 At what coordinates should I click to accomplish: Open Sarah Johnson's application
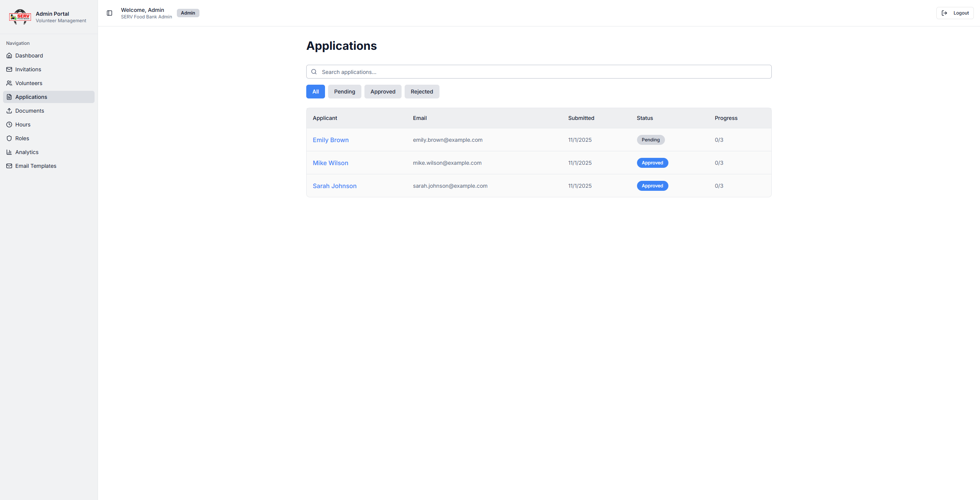334,186
